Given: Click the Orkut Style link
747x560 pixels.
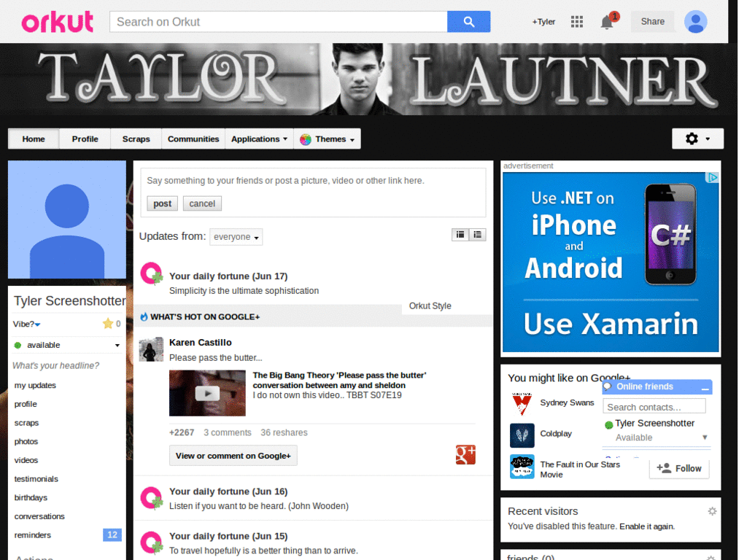Looking at the screenshot, I should (x=430, y=306).
